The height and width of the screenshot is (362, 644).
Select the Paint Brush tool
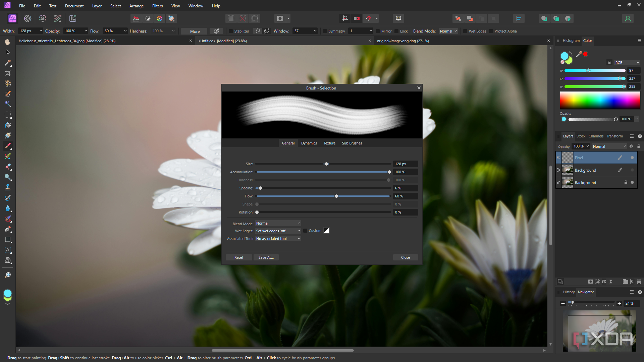8,146
